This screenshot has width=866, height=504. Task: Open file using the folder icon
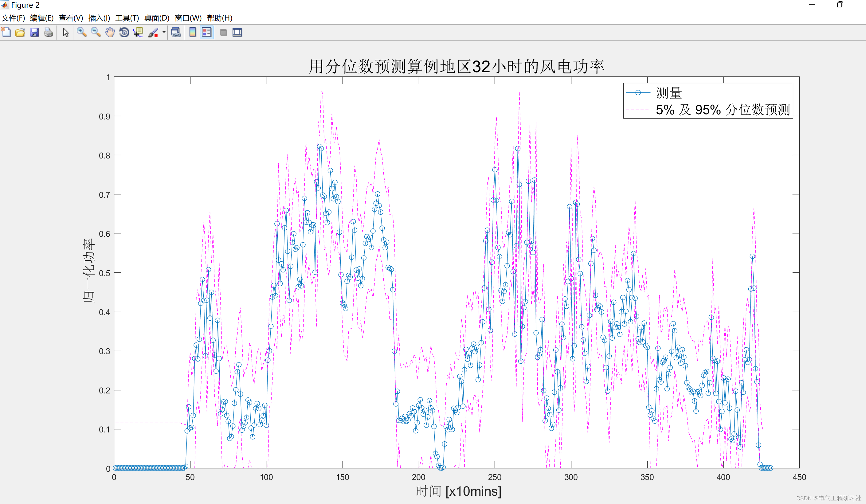tap(20, 33)
